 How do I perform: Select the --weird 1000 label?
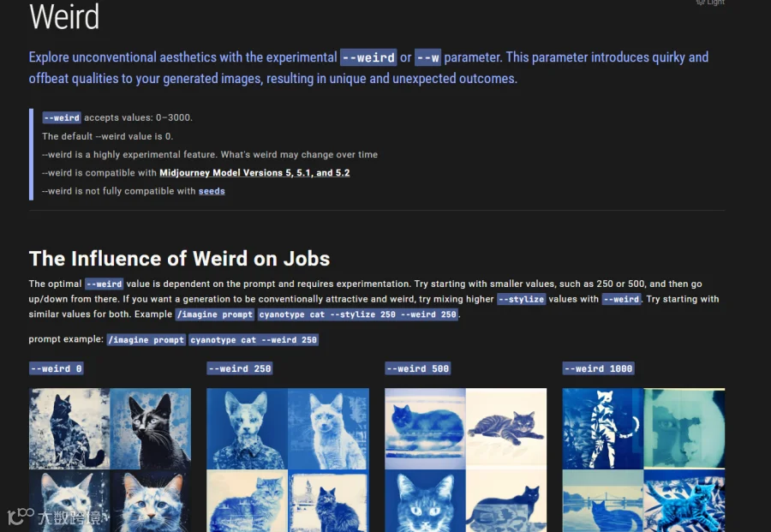(599, 368)
